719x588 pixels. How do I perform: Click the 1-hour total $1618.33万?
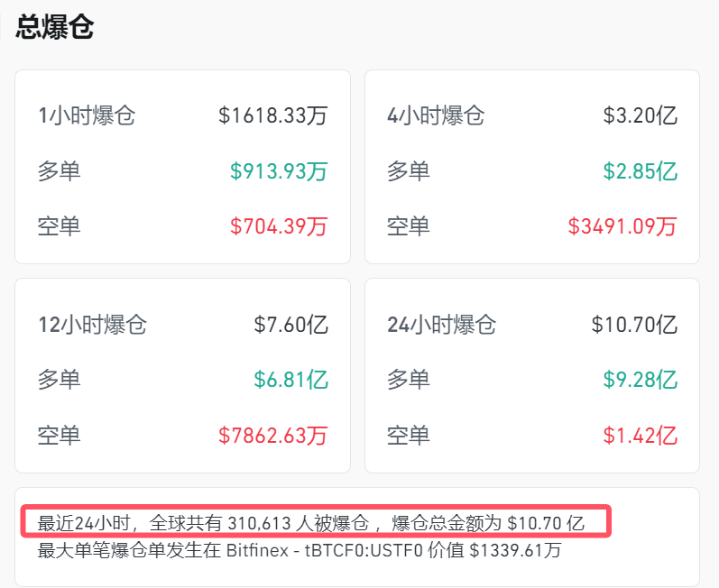coord(272,115)
